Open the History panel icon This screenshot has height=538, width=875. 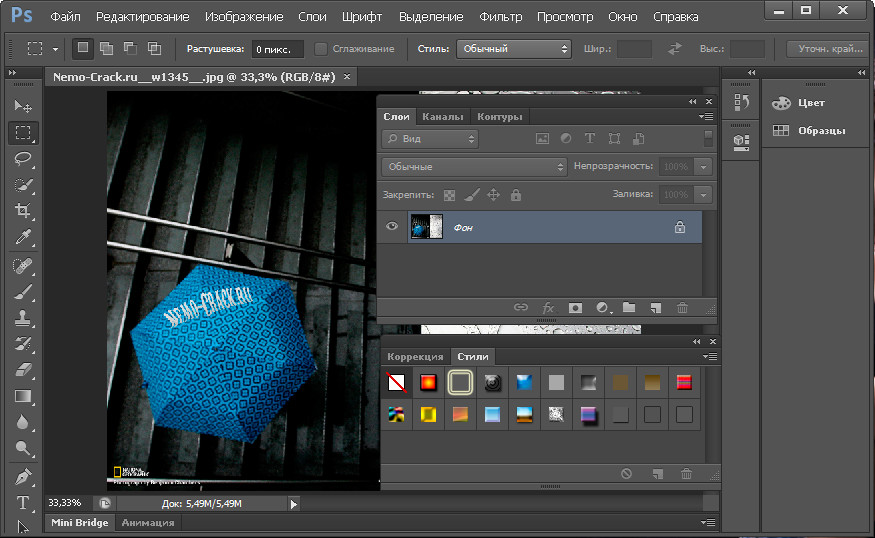click(x=742, y=102)
